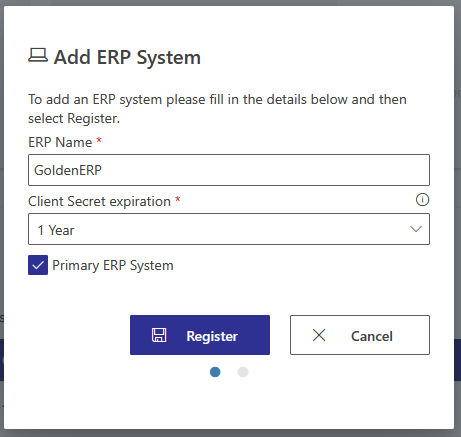Dismiss the dialog with the Cancel text
This screenshot has width=461, height=437.
point(372,336)
